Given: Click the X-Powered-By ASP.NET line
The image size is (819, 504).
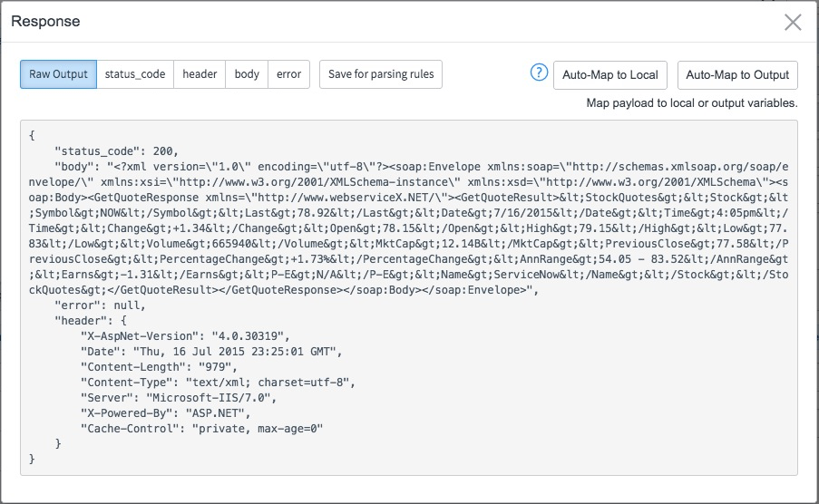Looking at the screenshot, I should point(166,413).
